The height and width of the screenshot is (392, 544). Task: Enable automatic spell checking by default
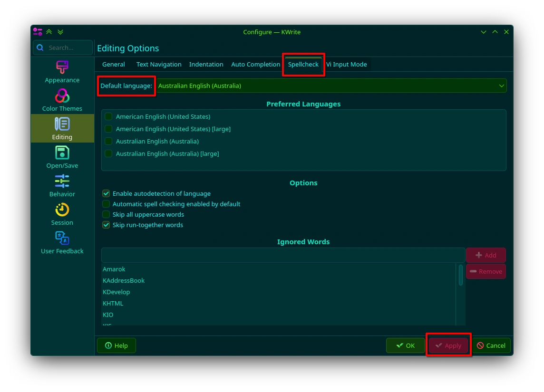106,204
